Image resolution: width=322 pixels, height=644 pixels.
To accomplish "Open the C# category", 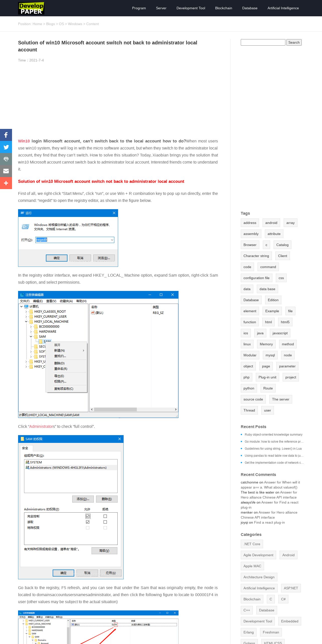I will point(283,599).
